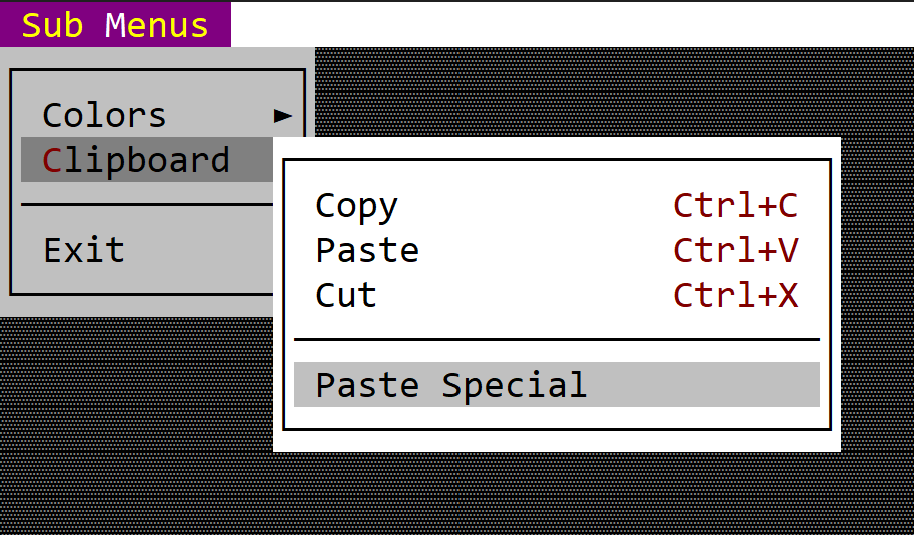Image resolution: width=915 pixels, height=535 pixels.
Task: Click the highlighted Clipboard menu item
Action: 147,160
